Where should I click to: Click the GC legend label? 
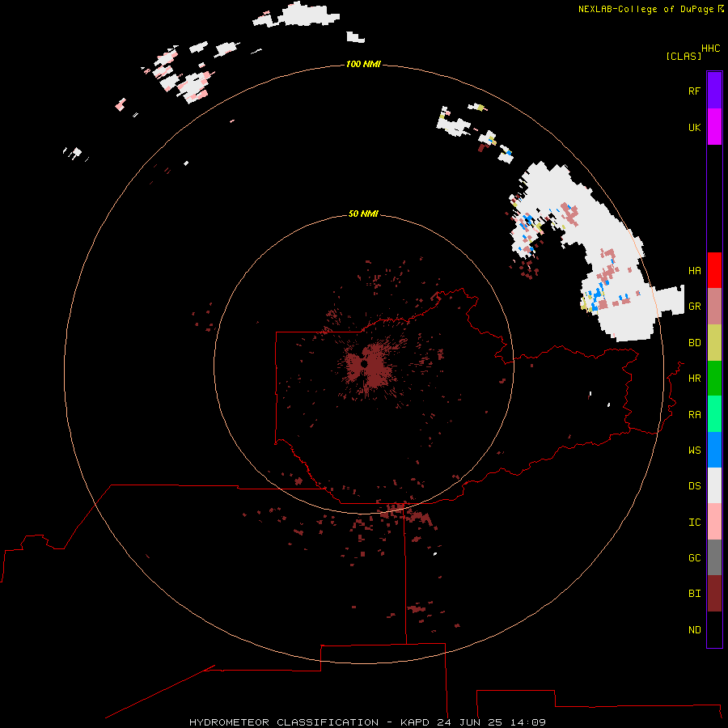point(694,557)
